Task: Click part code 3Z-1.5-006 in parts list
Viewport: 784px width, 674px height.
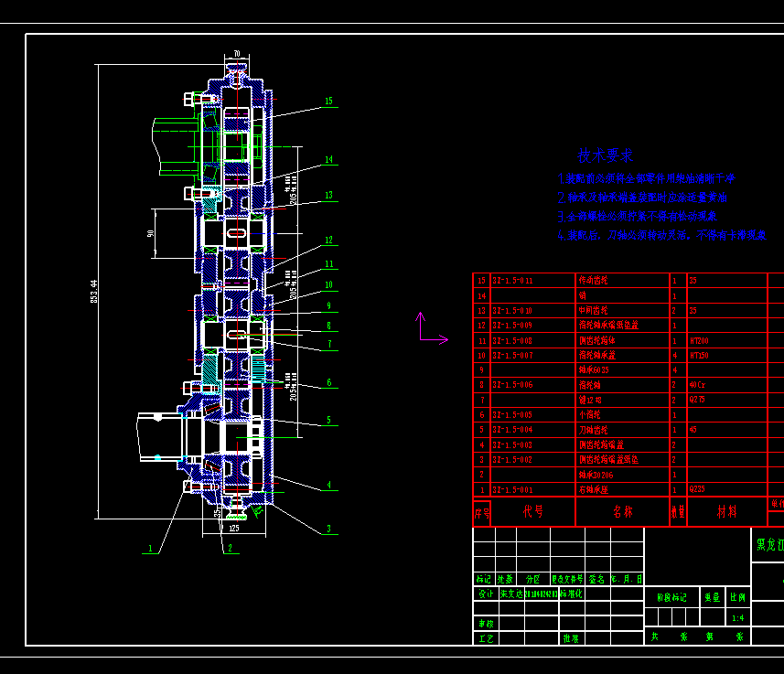Action: click(512, 385)
